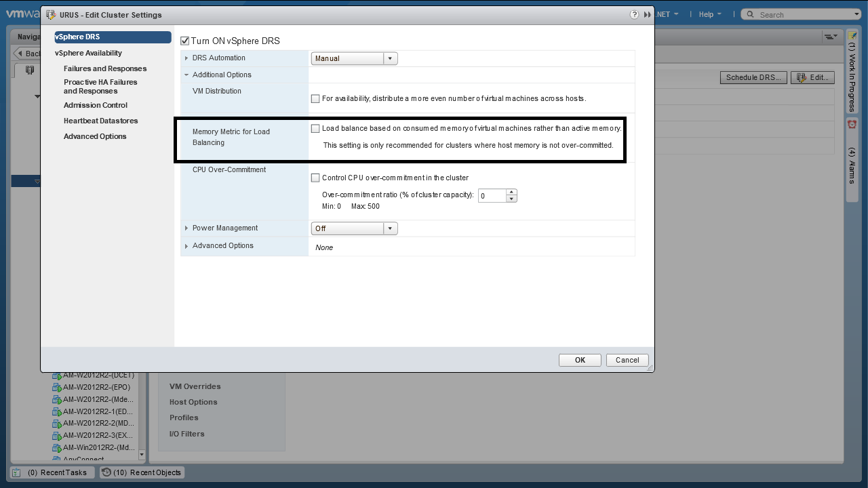Click the Schedule DRS... button
Image resolution: width=868 pixels, height=488 pixels.
753,77
